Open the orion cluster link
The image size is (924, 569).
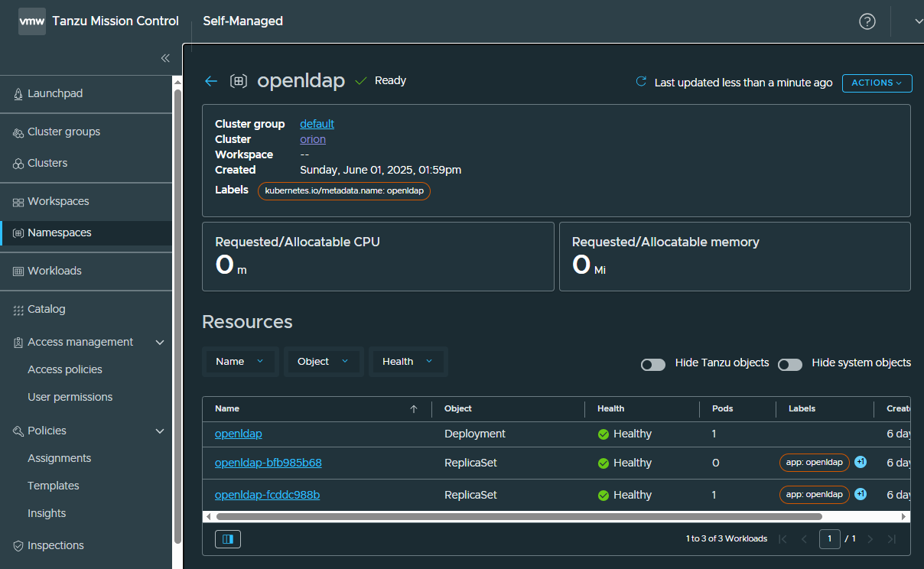pyautogui.click(x=313, y=139)
